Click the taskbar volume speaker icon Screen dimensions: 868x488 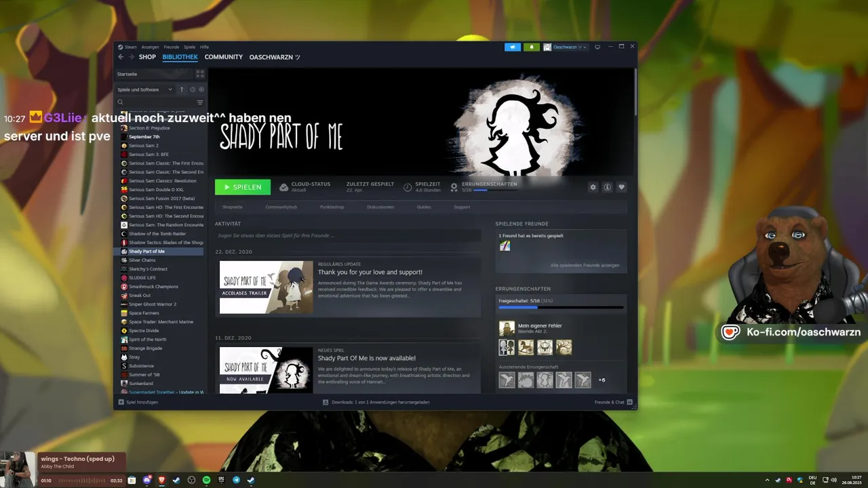tap(833, 480)
